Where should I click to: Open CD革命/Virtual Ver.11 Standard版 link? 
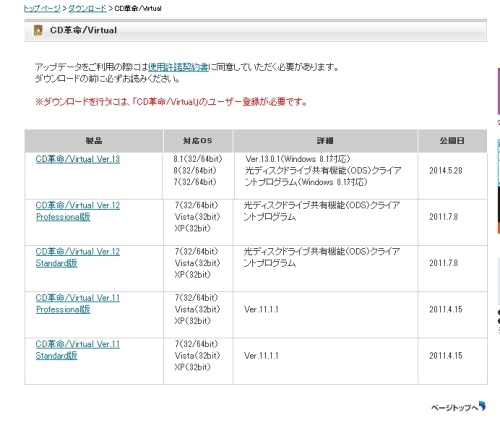point(78,350)
